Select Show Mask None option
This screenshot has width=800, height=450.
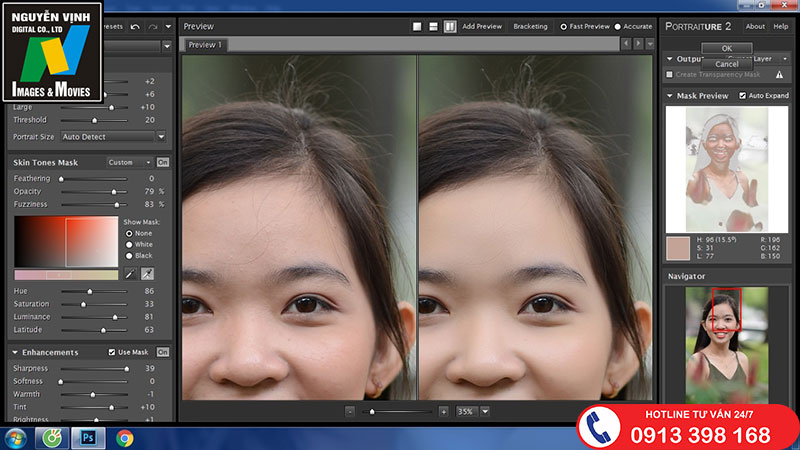pyautogui.click(x=129, y=233)
